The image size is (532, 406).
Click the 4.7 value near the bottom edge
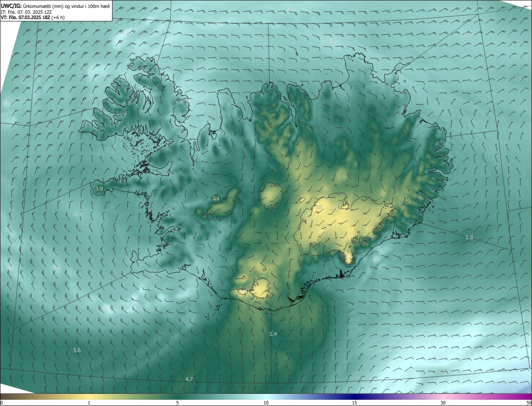coord(189,379)
